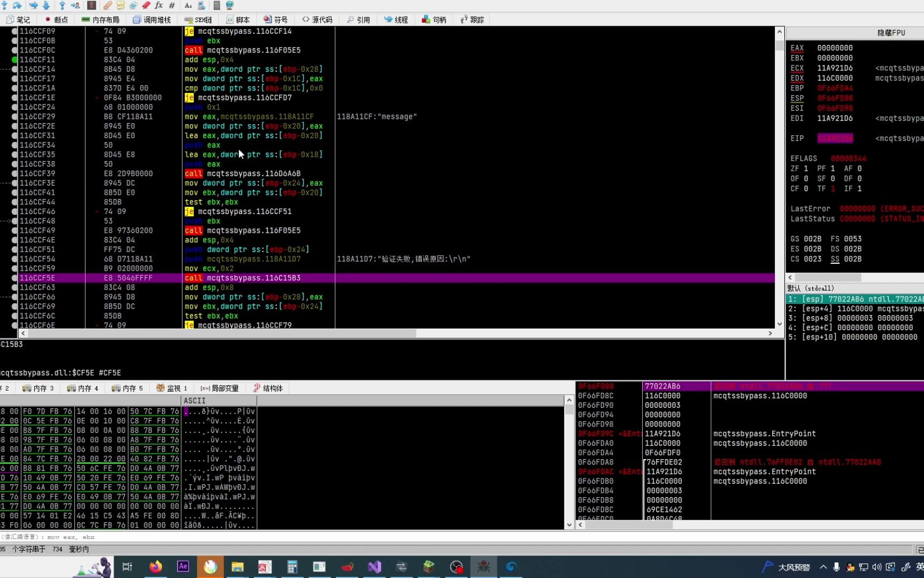Image resolution: width=924 pixels, height=578 pixels.
Task: Open Firefox from the taskbar
Action: 156,566
